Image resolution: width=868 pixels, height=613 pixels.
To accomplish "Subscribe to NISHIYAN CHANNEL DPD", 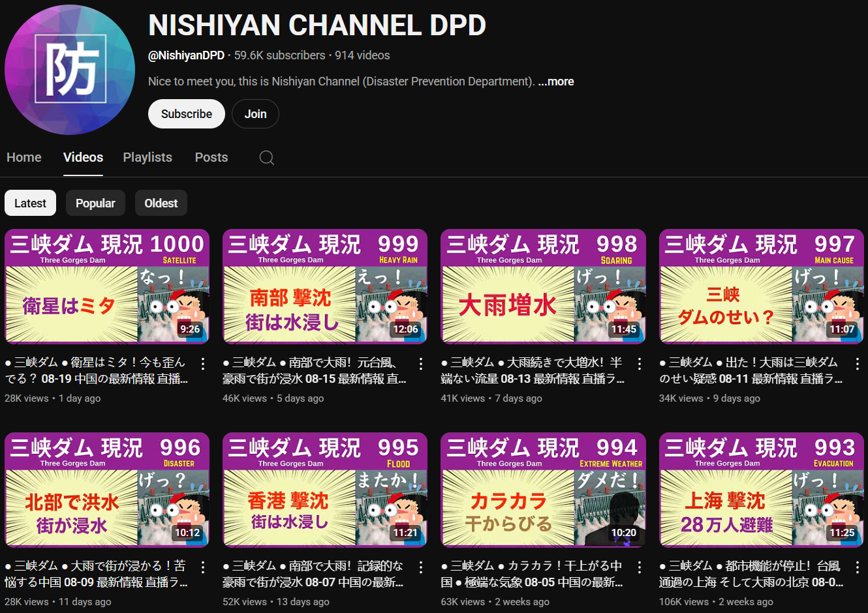I will 187,114.
